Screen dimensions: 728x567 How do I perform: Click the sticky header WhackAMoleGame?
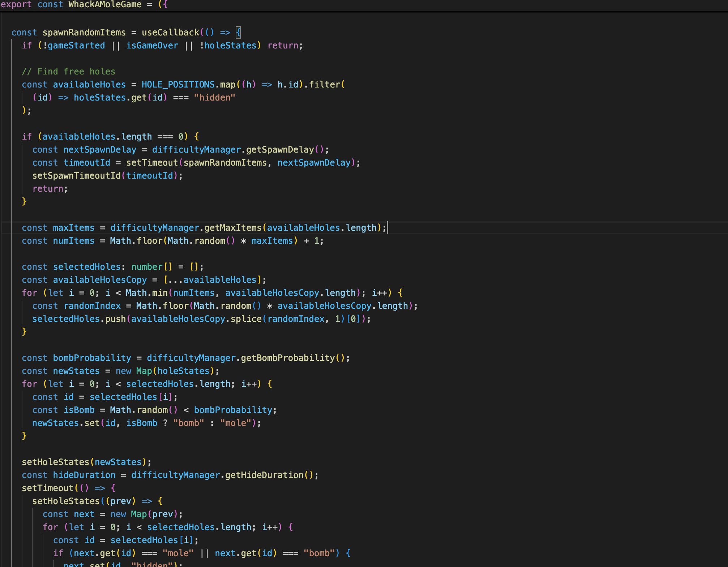click(105, 4)
